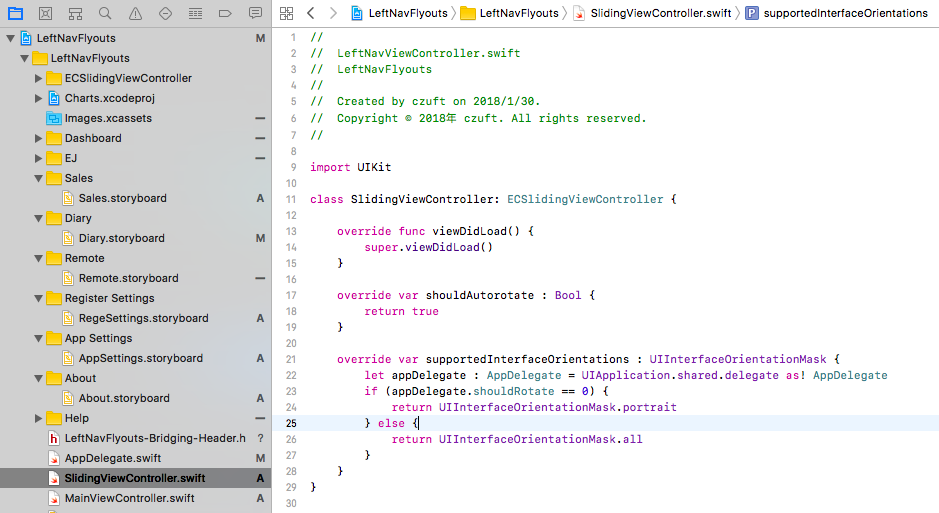The width and height of the screenshot is (939, 513).
Task: Open the related items grid menu
Action: tap(287, 13)
